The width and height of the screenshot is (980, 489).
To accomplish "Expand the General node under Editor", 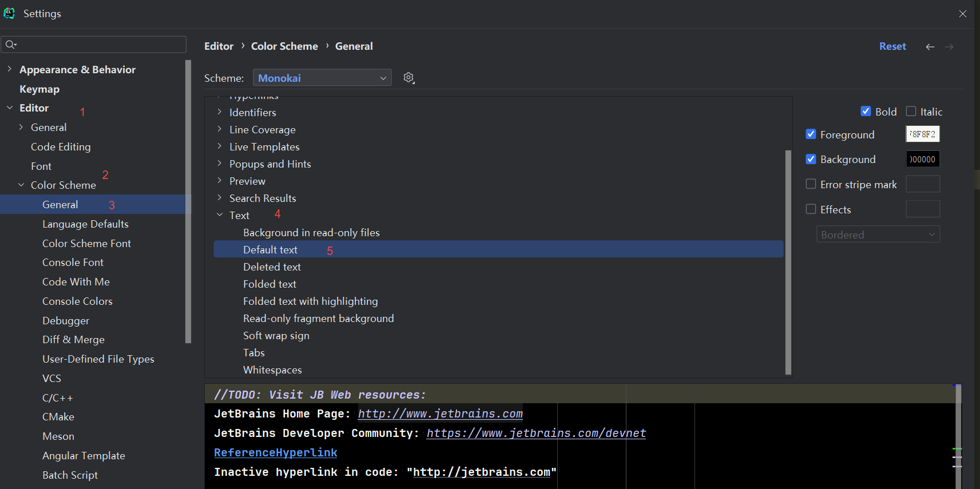I will (x=21, y=127).
